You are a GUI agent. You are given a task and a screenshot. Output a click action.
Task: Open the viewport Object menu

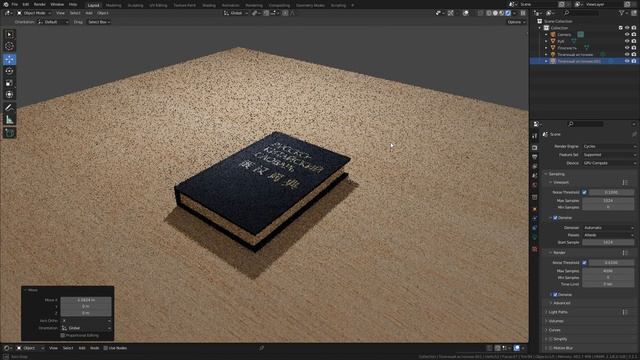[x=103, y=13]
